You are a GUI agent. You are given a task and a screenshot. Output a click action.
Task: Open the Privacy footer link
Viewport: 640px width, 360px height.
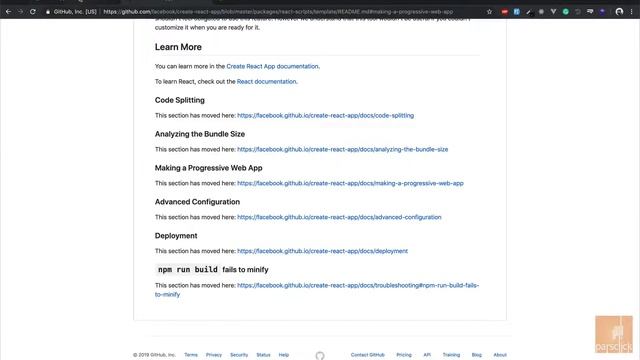[x=214, y=355]
